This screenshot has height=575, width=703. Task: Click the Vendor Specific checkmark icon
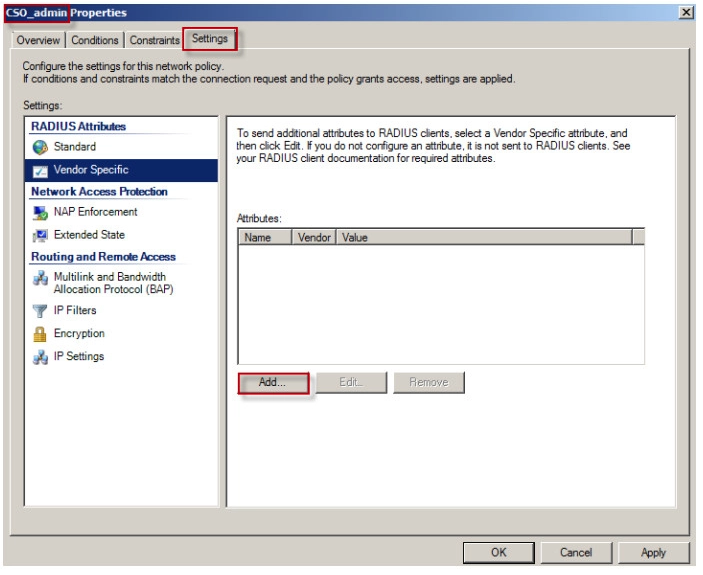(x=40, y=170)
